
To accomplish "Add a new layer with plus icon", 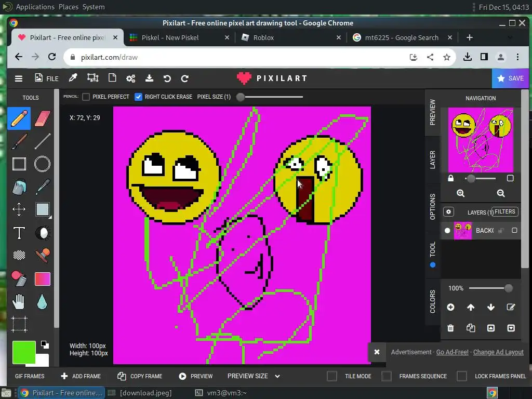I will click(x=450, y=307).
